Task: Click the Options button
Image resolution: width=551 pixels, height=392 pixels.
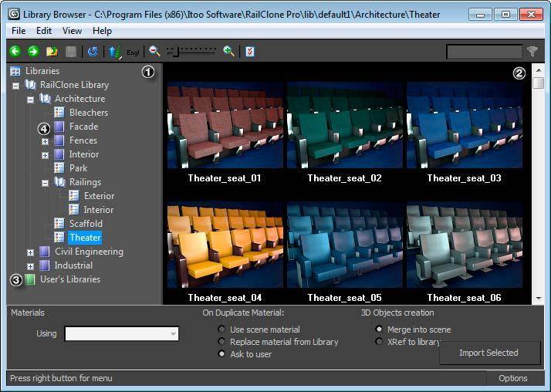Action: click(512, 378)
